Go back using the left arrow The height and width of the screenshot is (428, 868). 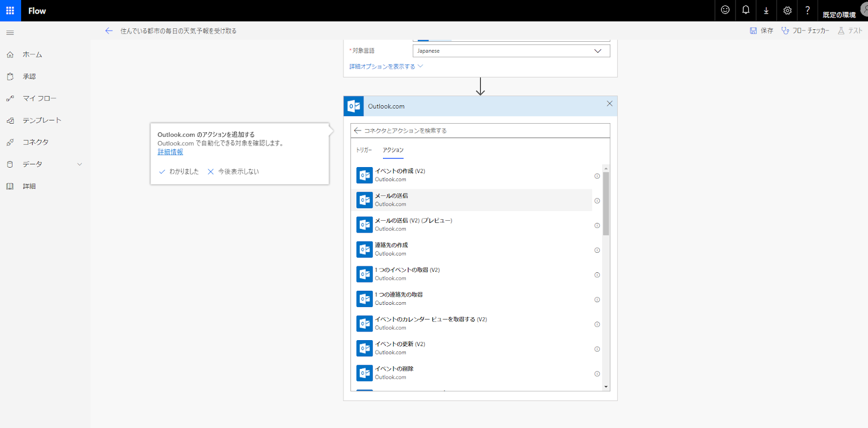pos(109,31)
